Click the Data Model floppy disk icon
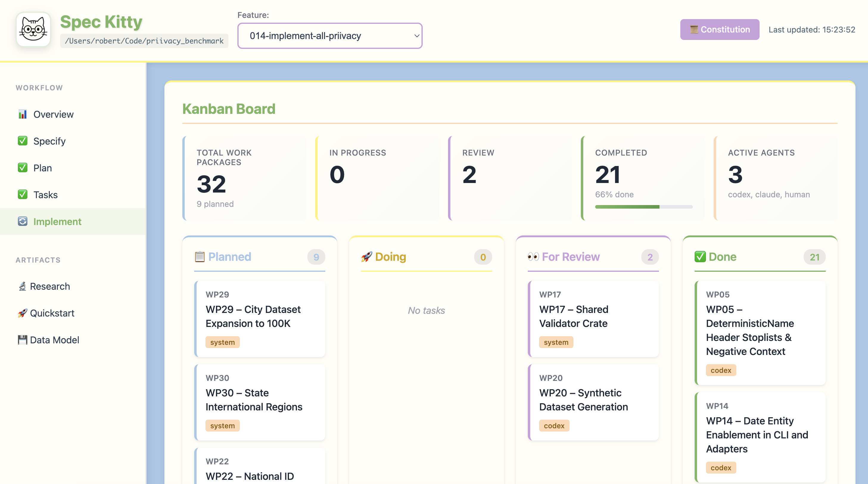Viewport: 868px width, 484px height. [x=22, y=340]
